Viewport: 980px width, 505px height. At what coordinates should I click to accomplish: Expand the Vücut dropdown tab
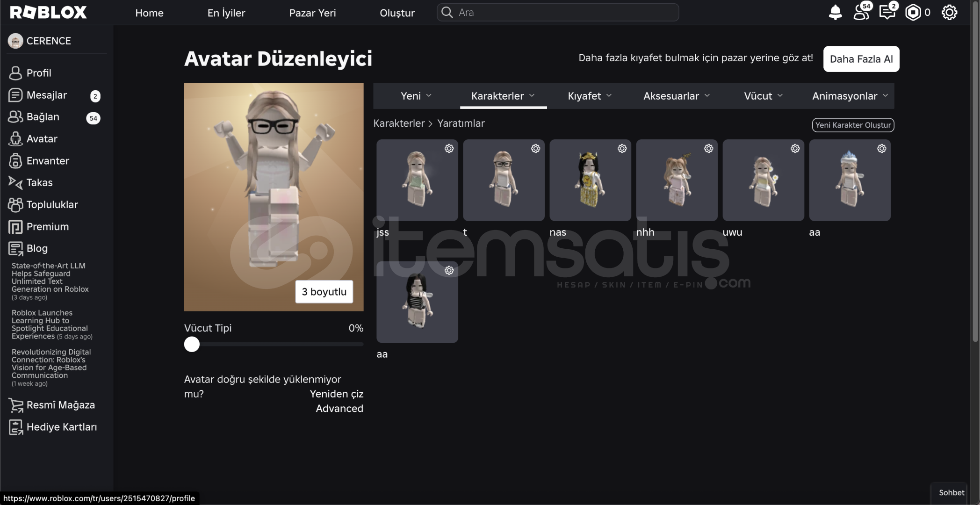[764, 96]
